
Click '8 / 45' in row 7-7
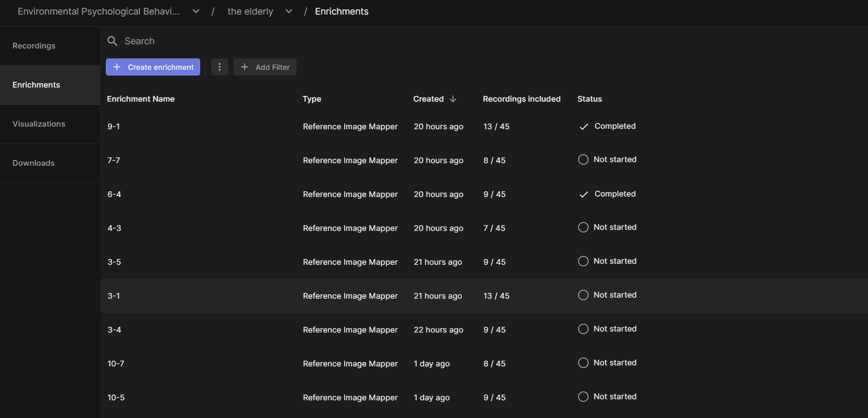(494, 160)
